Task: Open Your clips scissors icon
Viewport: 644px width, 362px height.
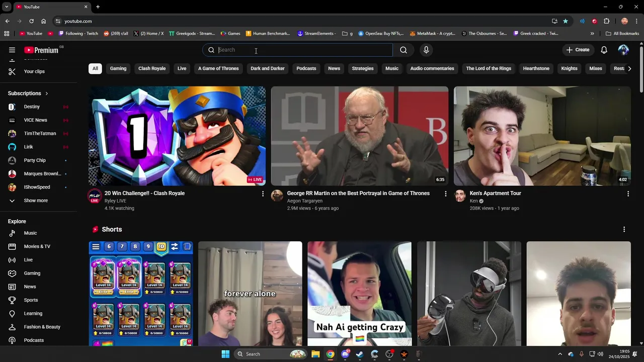Action: [x=12, y=71]
